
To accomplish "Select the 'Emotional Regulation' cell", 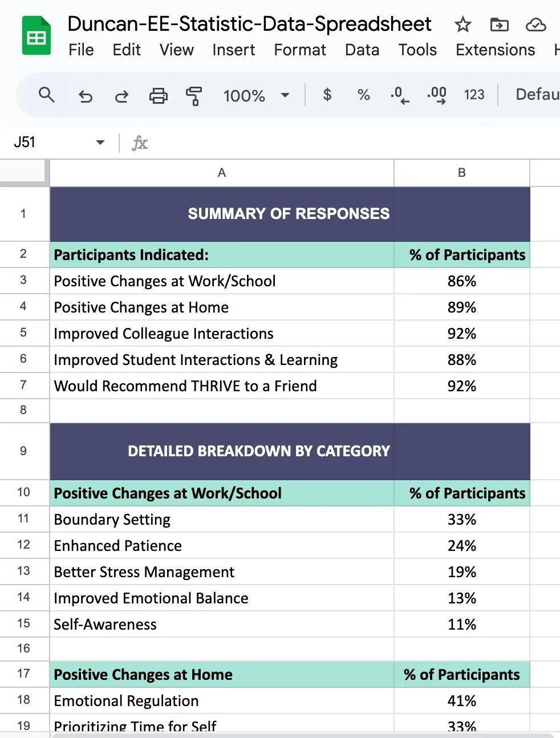I will point(222,701).
